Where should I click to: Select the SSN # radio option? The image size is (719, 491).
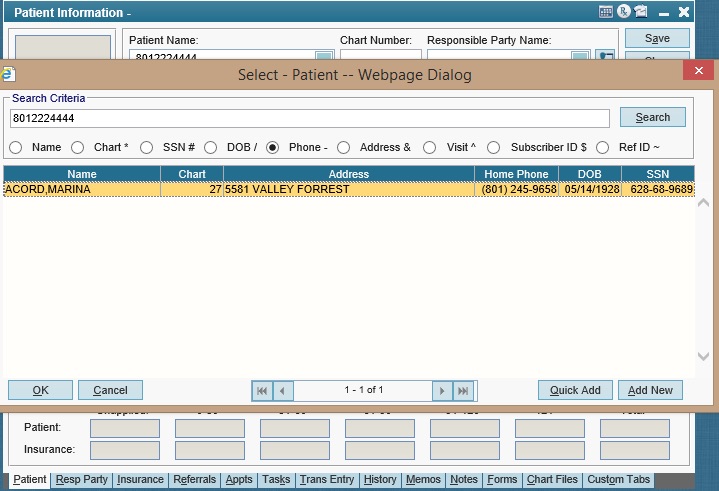coord(146,147)
